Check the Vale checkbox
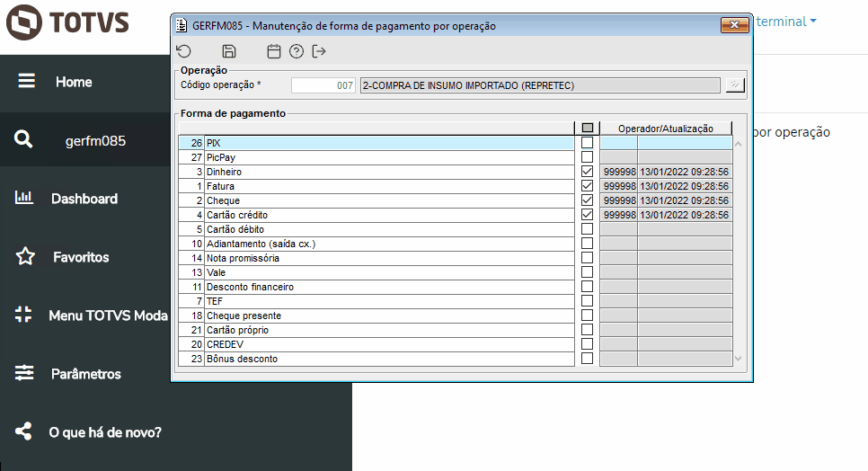Viewport: 868px width, 471px height. (x=588, y=272)
